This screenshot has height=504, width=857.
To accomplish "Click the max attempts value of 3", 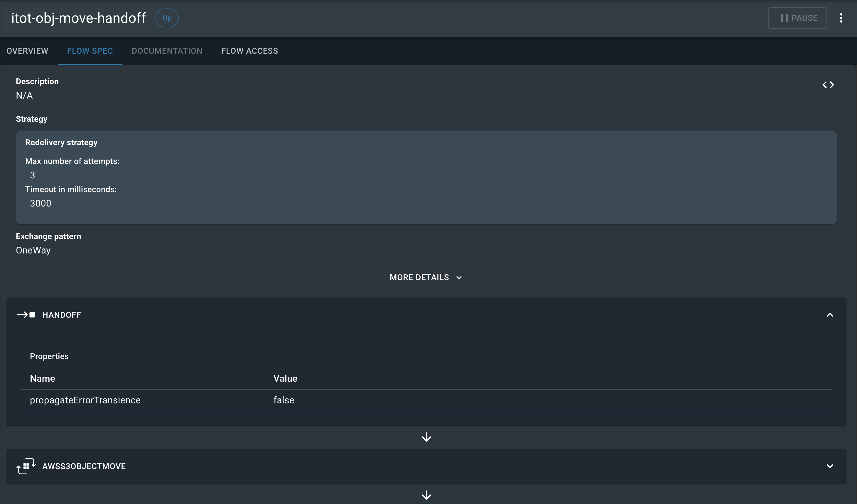I will 32,175.
